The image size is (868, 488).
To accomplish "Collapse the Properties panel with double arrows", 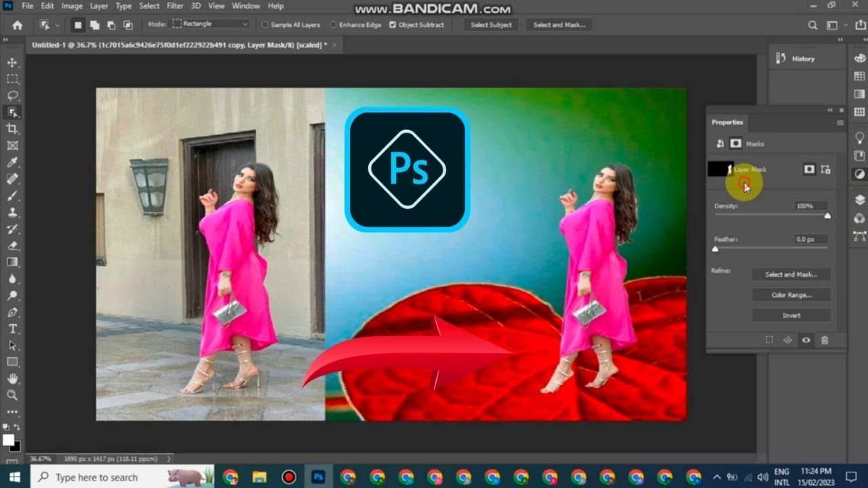I will click(x=830, y=110).
